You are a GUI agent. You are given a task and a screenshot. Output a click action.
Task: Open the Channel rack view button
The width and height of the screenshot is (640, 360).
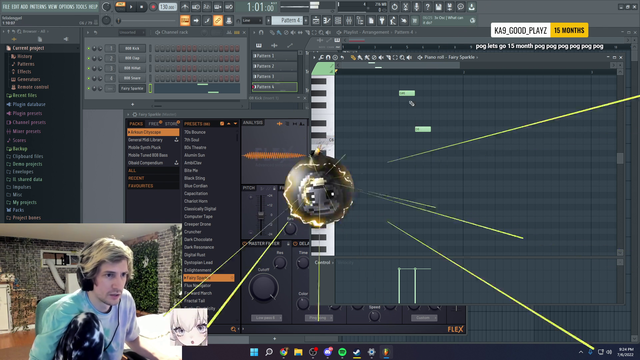pos(338,20)
